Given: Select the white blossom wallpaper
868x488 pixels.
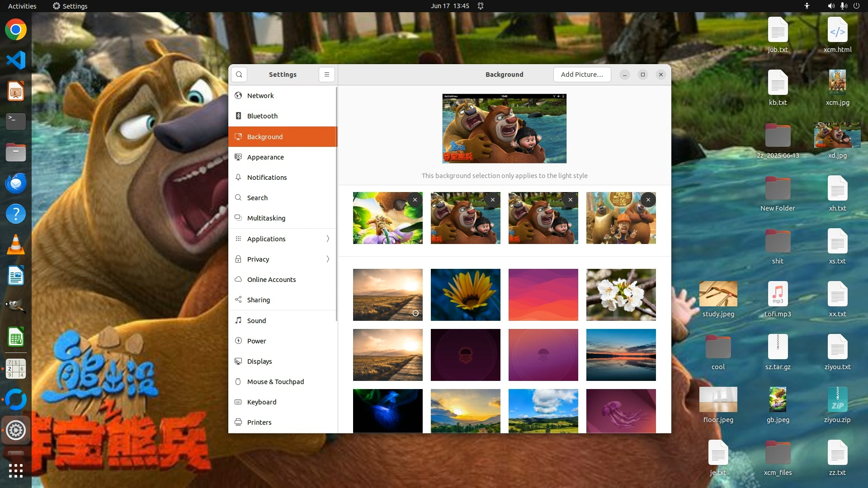Looking at the screenshot, I should coord(621,295).
